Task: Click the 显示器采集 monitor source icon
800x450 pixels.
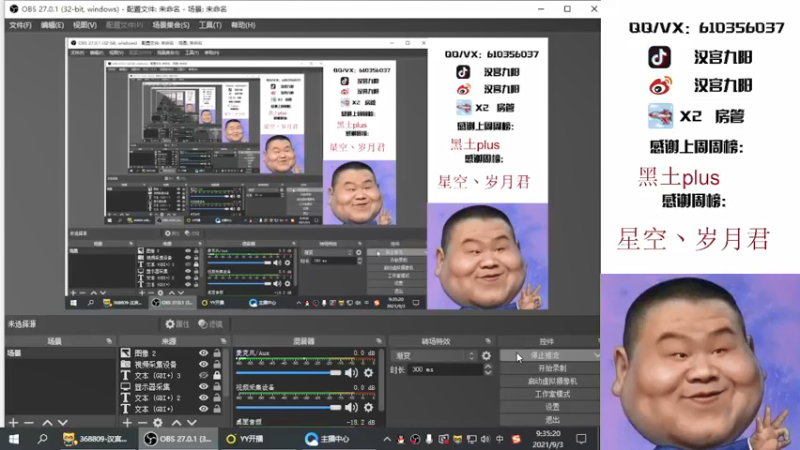Action: [126, 387]
